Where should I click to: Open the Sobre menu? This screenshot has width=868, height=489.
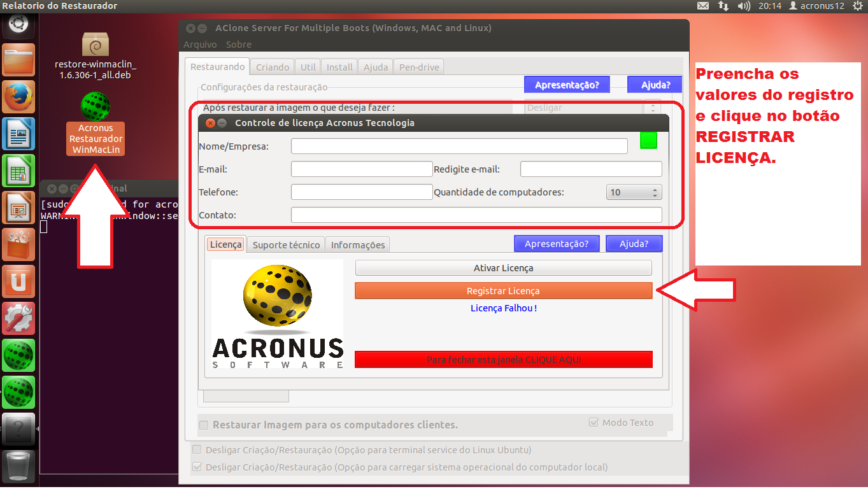[238, 45]
